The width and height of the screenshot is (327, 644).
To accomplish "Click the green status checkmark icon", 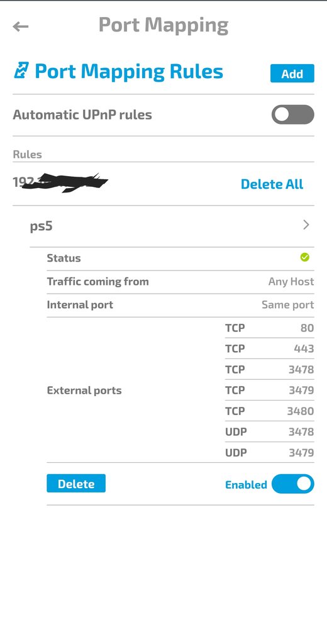I will (x=304, y=257).
